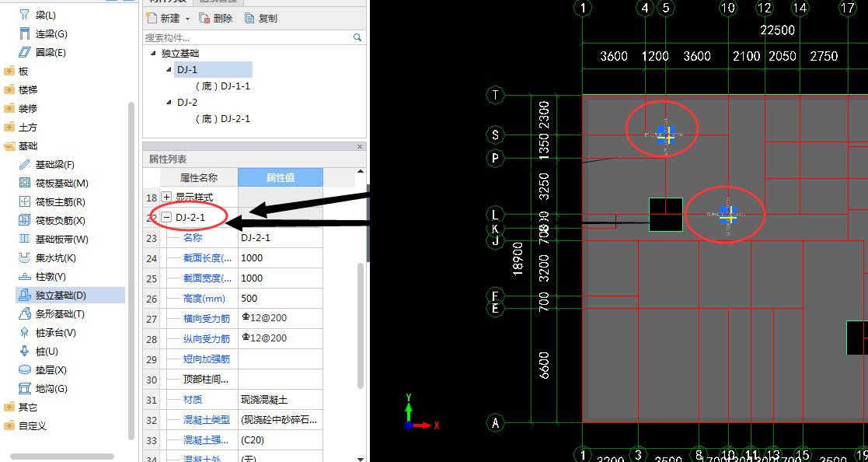Select 地沟(G) trench icon
Image resolution: width=868 pixels, height=462 pixels.
click(x=24, y=388)
